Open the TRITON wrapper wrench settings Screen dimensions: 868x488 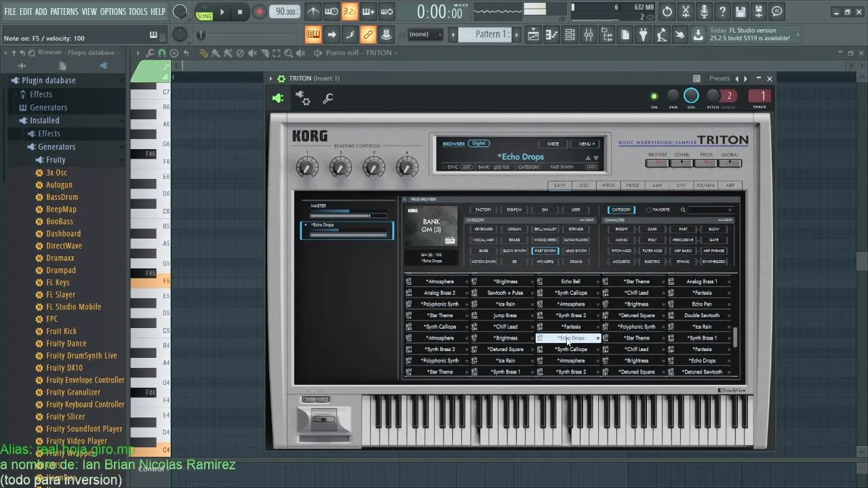point(328,99)
